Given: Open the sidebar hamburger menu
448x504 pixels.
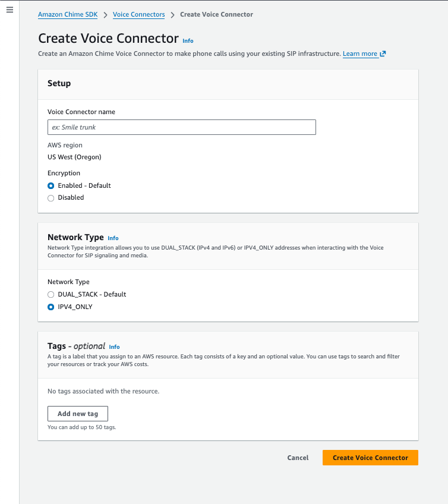Looking at the screenshot, I should (x=10, y=10).
